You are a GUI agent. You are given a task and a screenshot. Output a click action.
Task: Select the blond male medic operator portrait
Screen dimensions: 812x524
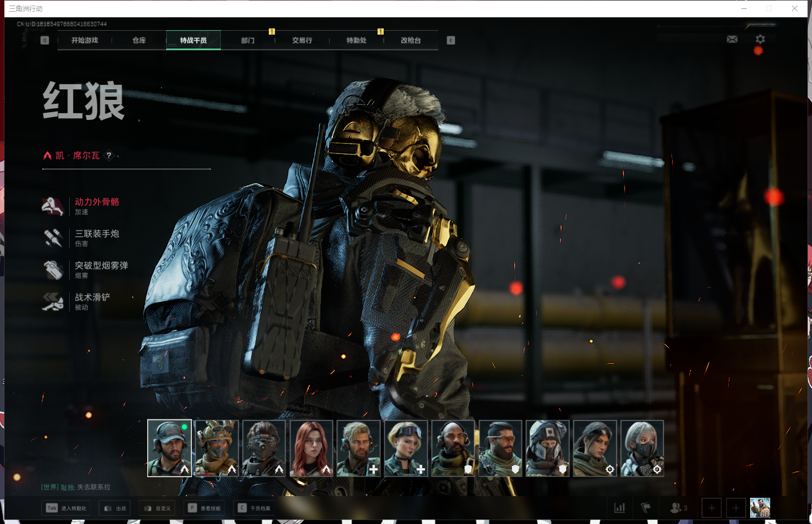tap(359, 448)
